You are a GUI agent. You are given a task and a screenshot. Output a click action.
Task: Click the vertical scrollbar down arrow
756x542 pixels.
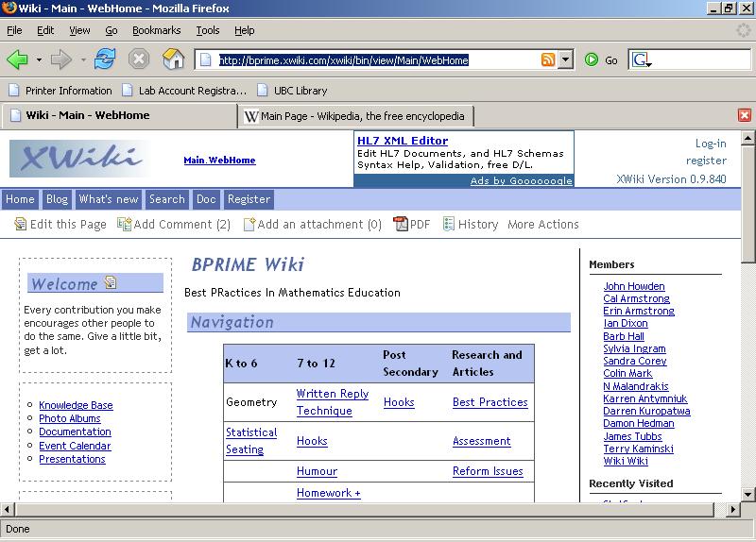click(747, 494)
